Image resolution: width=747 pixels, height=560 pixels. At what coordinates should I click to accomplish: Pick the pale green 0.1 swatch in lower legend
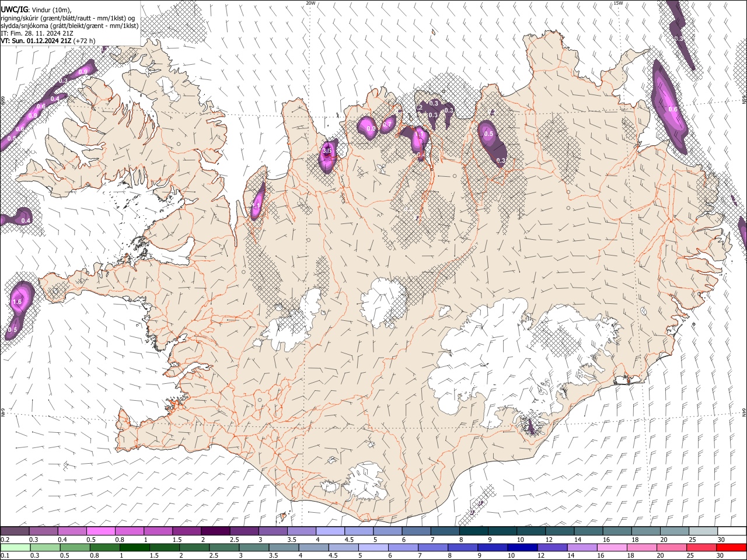pos(15,547)
